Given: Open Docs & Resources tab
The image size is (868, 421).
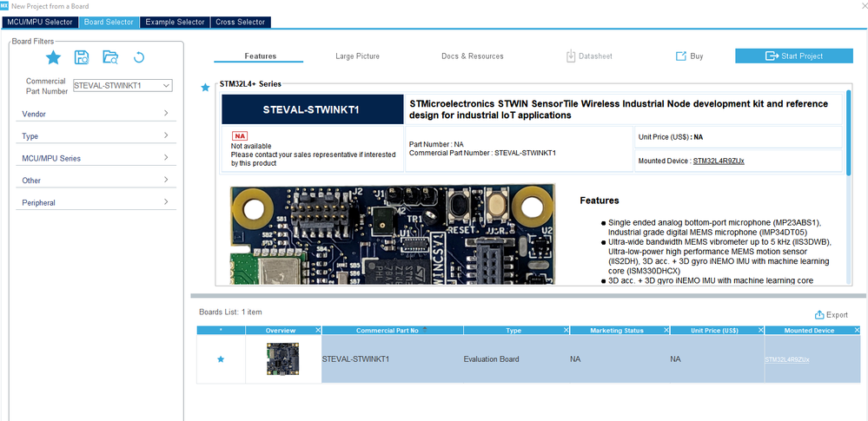Looking at the screenshot, I should tap(472, 56).
